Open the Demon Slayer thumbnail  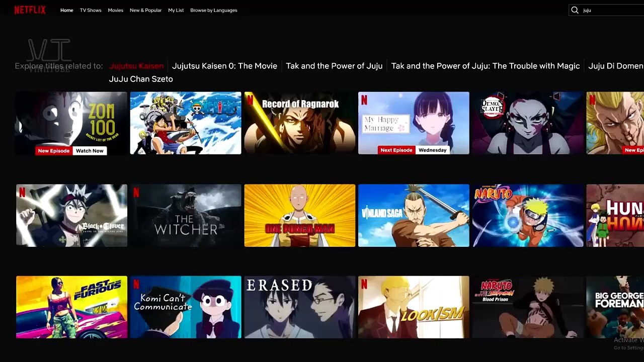click(528, 123)
